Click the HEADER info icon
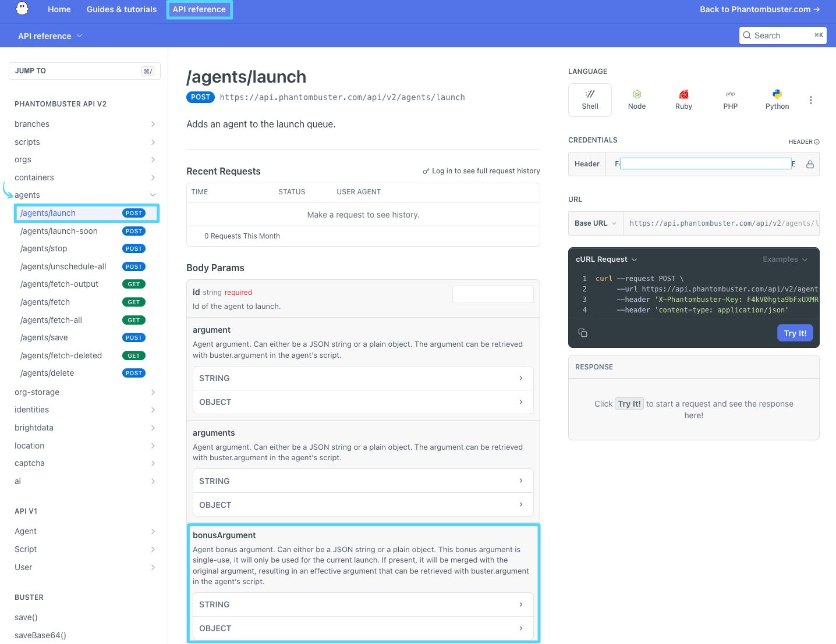 point(817,142)
